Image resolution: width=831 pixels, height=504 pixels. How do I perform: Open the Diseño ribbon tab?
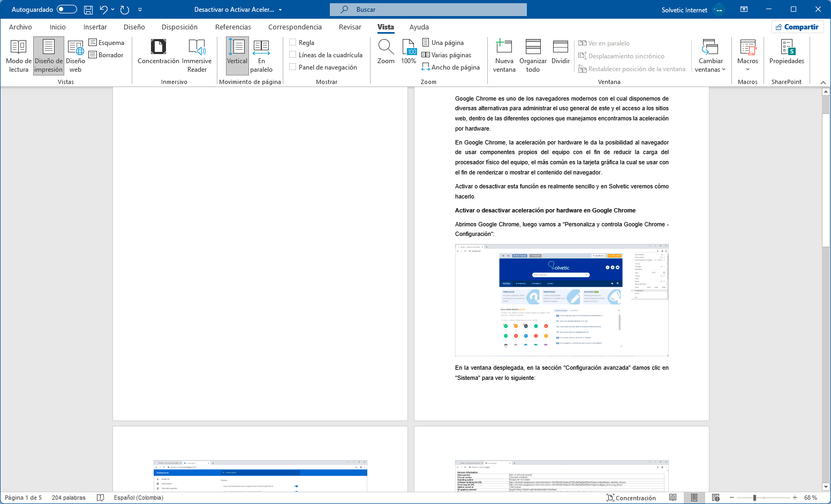(x=134, y=27)
